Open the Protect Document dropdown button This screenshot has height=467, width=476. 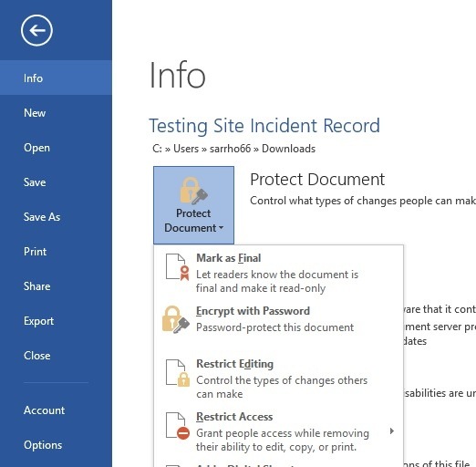coord(193,205)
